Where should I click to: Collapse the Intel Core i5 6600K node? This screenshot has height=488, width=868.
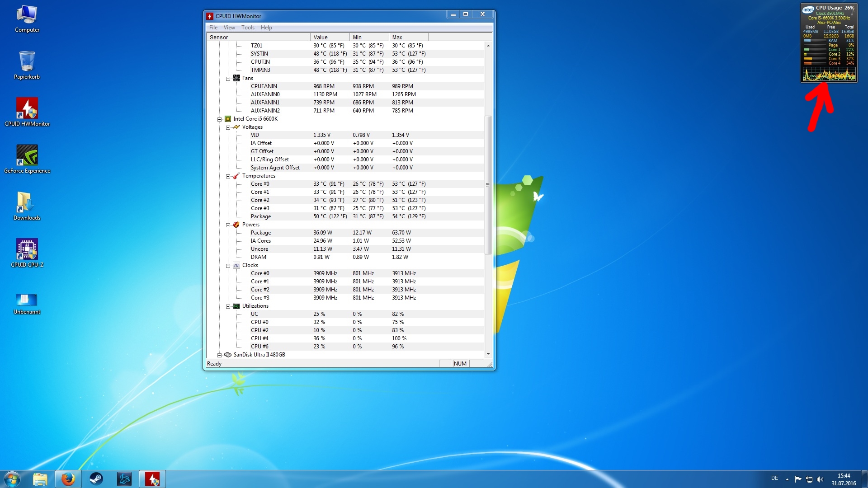[220, 119]
